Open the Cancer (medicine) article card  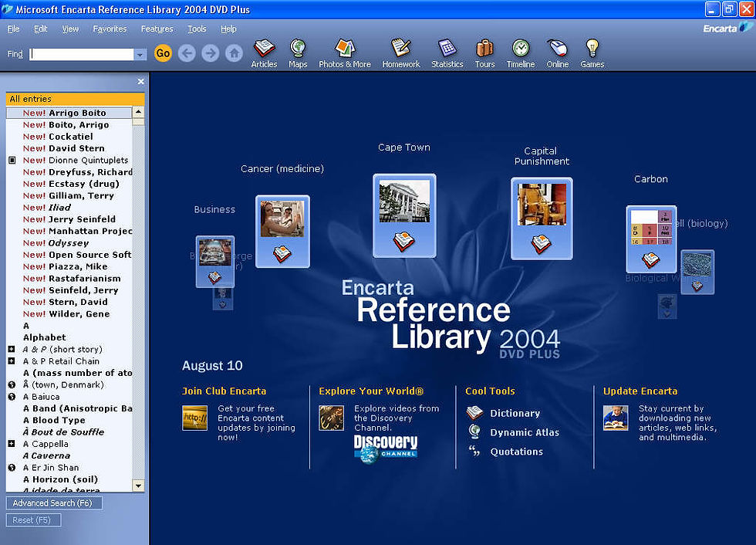pos(282,231)
